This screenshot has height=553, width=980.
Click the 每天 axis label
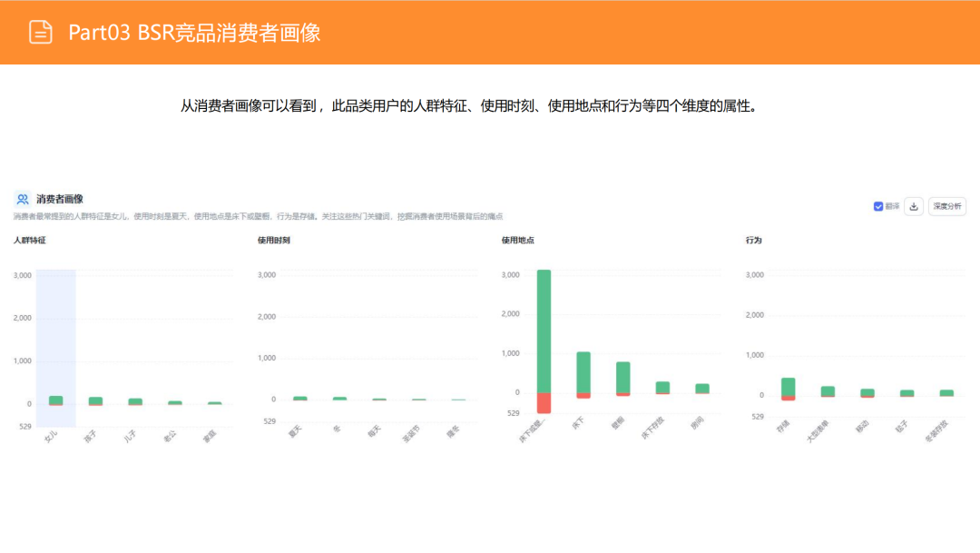coord(375,431)
